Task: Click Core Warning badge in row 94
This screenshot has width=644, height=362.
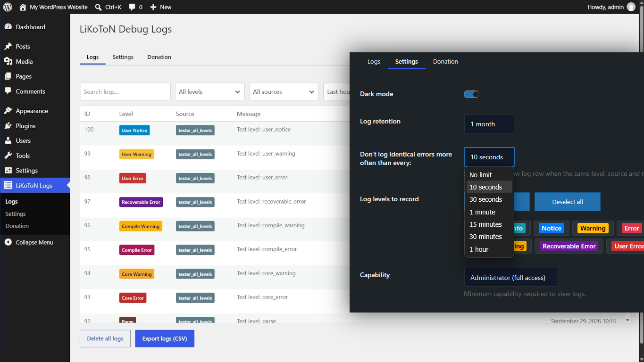Action: click(x=136, y=274)
